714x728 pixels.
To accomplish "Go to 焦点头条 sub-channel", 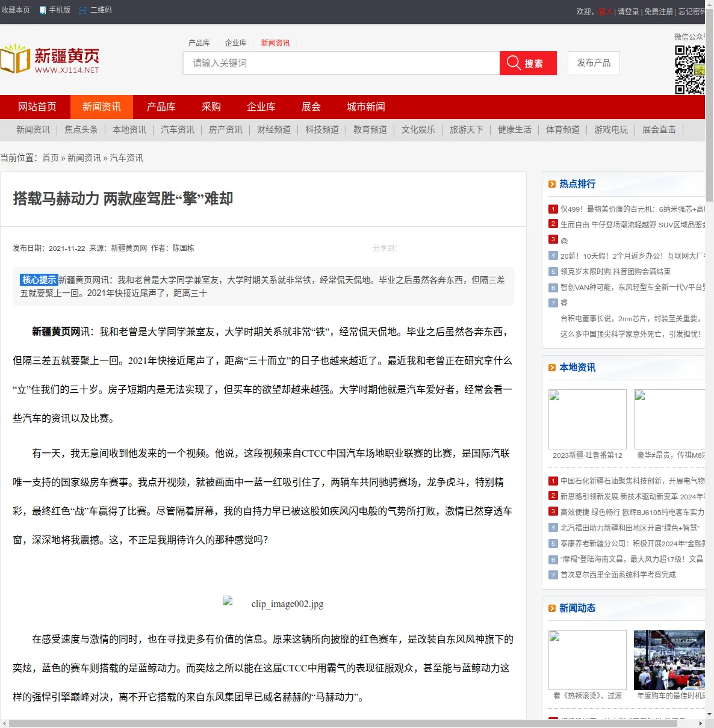I will pos(81,130).
